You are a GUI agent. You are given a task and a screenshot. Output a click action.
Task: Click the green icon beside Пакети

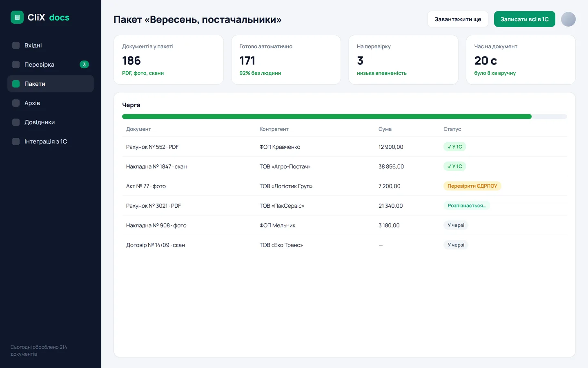pos(16,84)
